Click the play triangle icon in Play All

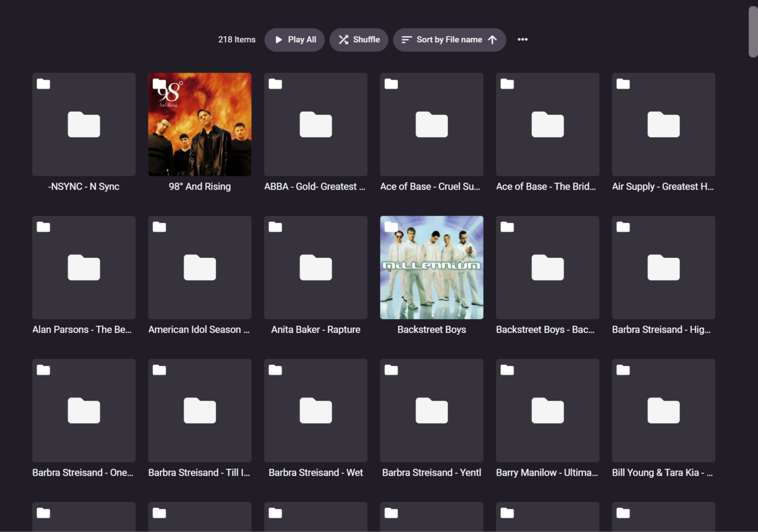click(278, 39)
